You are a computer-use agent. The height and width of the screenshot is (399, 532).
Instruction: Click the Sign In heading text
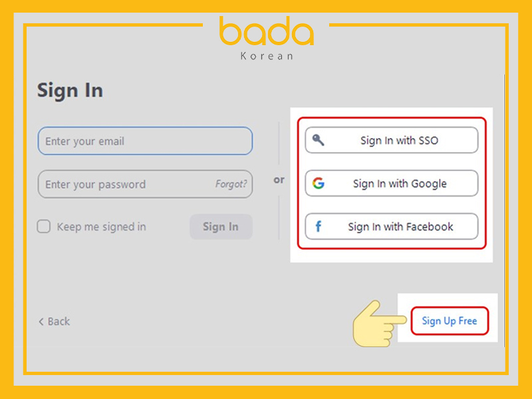point(70,90)
